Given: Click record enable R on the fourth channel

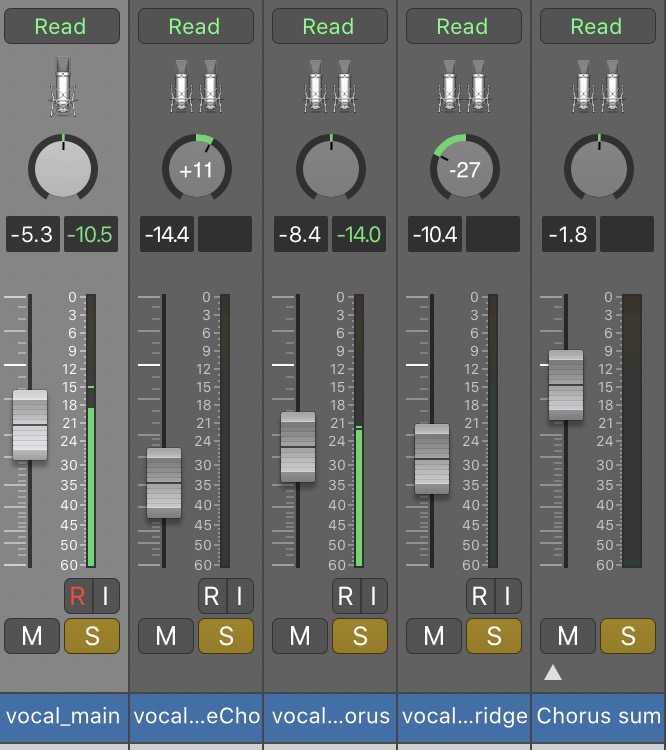Looking at the screenshot, I should pos(480,597).
